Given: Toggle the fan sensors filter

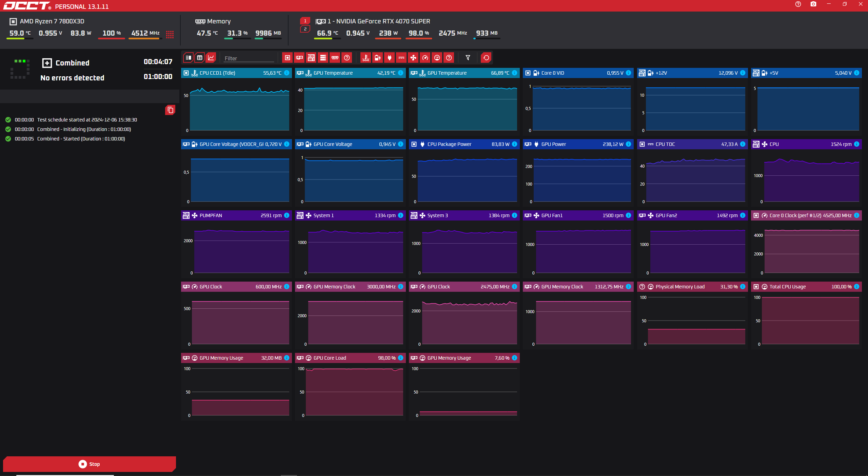Looking at the screenshot, I should (413, 58).
